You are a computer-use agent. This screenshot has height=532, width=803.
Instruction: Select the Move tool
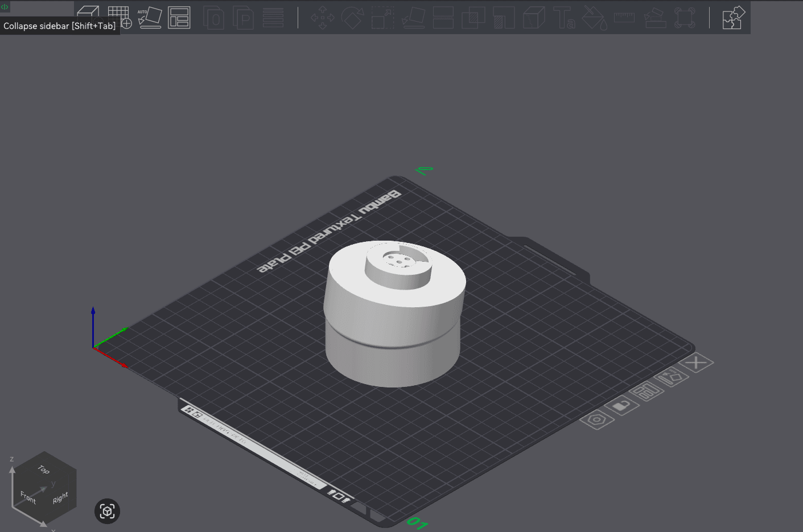322,18
